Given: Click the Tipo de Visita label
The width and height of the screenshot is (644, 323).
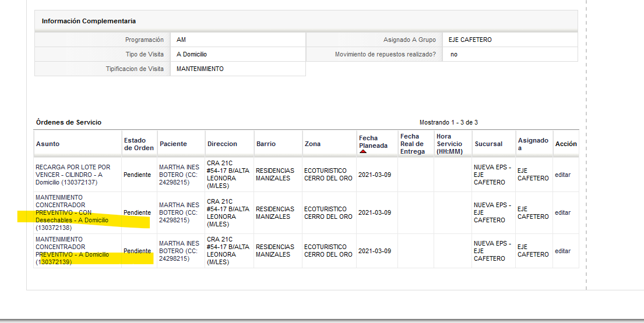Looking at the screenshot, I should click(145, 54).
